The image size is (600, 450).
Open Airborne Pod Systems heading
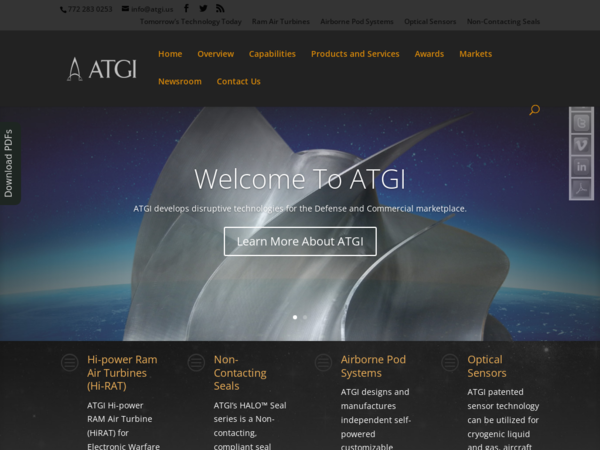(373, 366)
